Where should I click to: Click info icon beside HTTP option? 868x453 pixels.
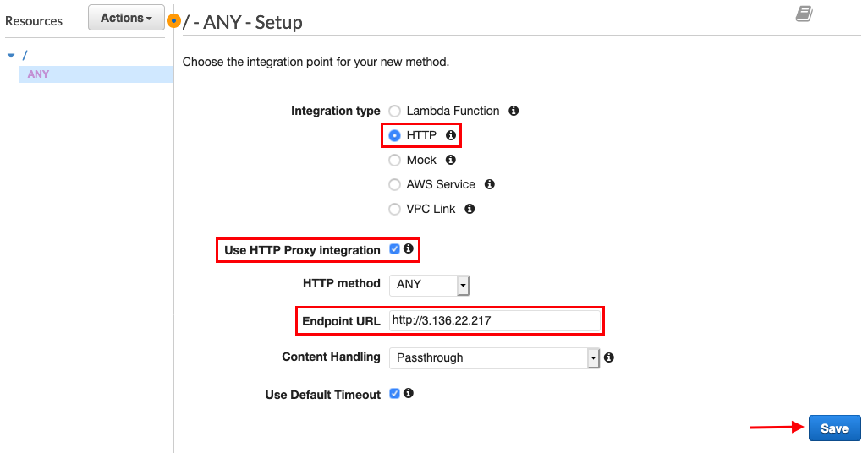(451, 135)
